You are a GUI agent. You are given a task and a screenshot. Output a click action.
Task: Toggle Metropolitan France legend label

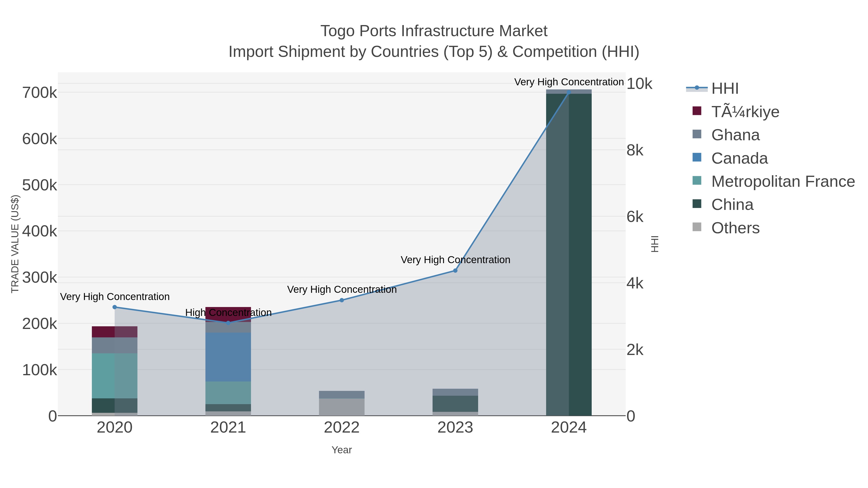click(x=783, y=181)
